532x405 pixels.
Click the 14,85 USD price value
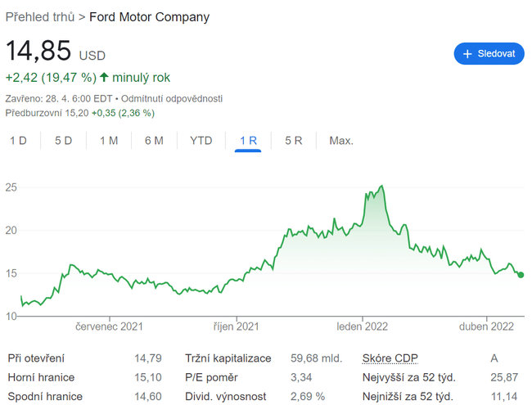39,51
